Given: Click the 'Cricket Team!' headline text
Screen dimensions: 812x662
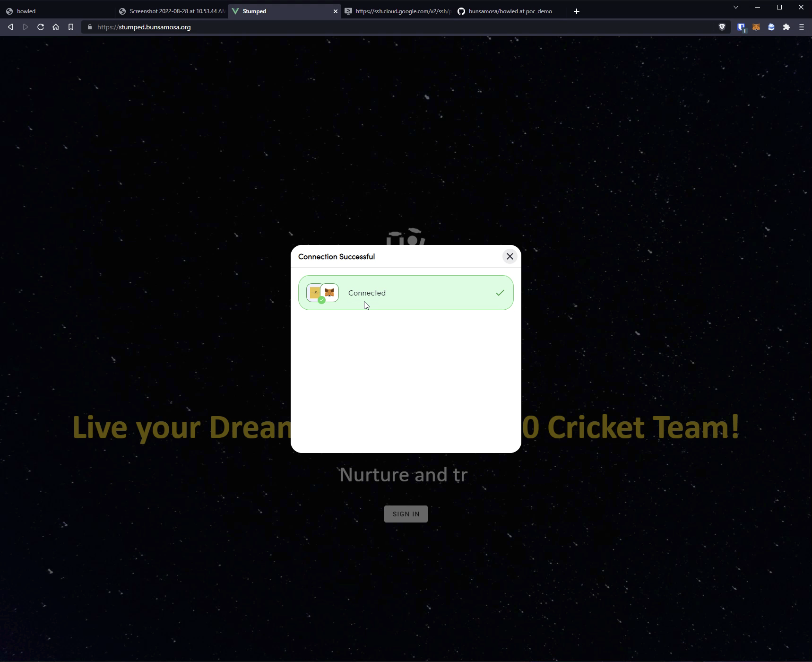Looking at the screenshot, I should click(x=643, y=427).
